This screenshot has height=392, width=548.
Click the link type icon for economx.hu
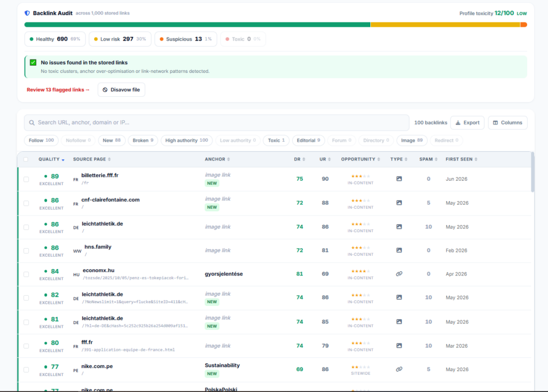coord(399,274)
